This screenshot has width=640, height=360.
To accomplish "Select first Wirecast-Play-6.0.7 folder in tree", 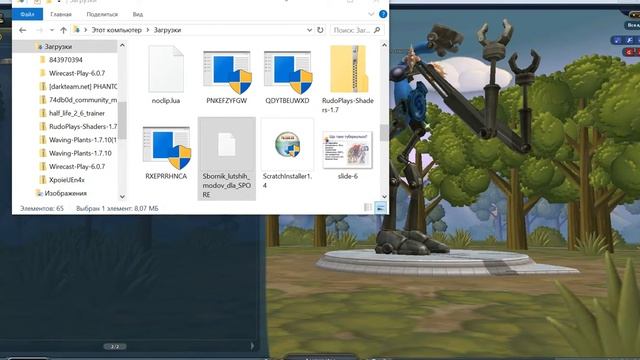I will [x=77, y=73].
